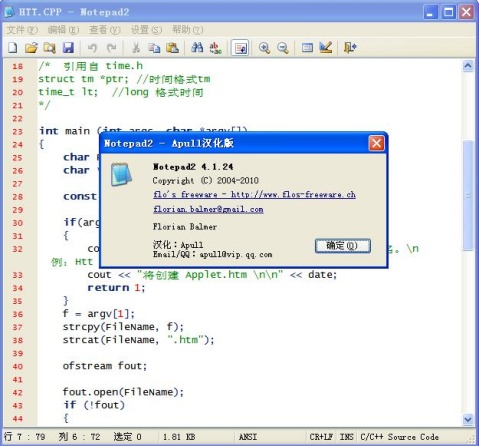The width and height of the screenshot is (479, 446).
Task: Redo the last edit
Action: pos(111,48)
